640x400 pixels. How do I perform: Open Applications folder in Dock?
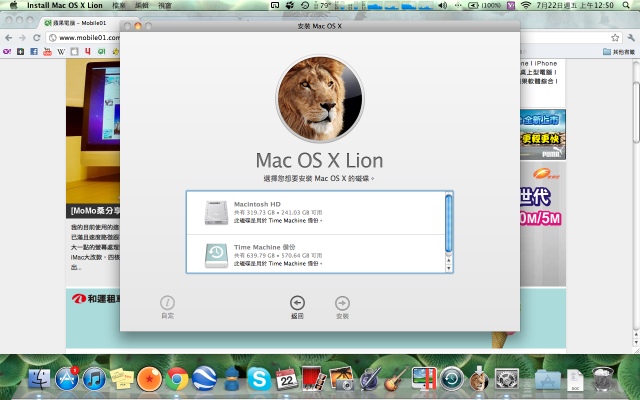click(x=547, y=379)
